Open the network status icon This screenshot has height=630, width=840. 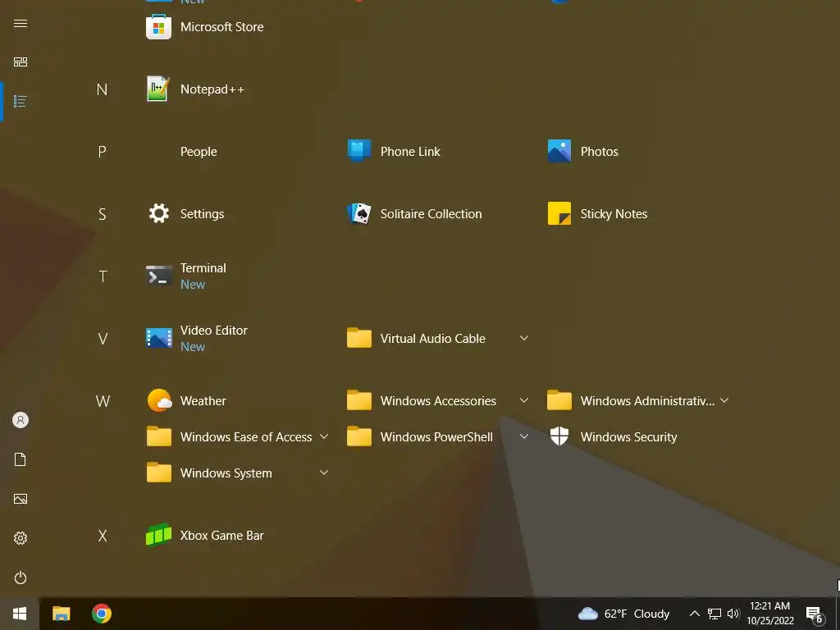point(714,614)
